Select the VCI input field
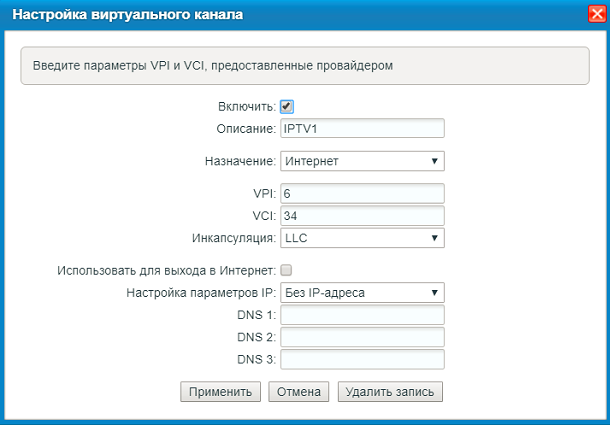 362,216
